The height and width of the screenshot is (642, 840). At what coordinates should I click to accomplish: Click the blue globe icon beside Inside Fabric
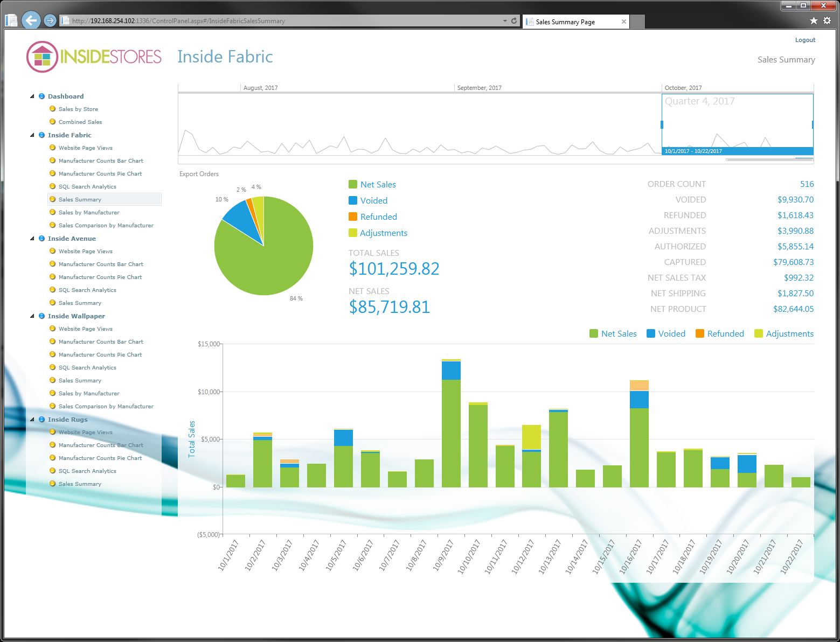click(x=41, y=135)
